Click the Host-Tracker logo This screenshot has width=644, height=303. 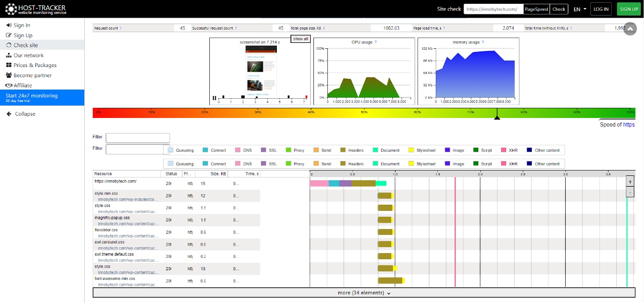36,9
